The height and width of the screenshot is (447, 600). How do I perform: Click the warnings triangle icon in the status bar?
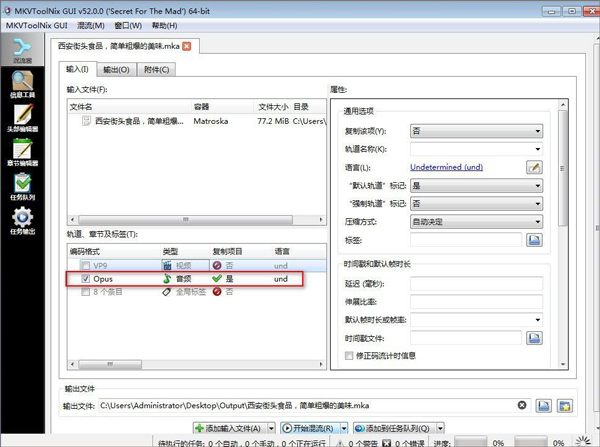tap(340, 443)
